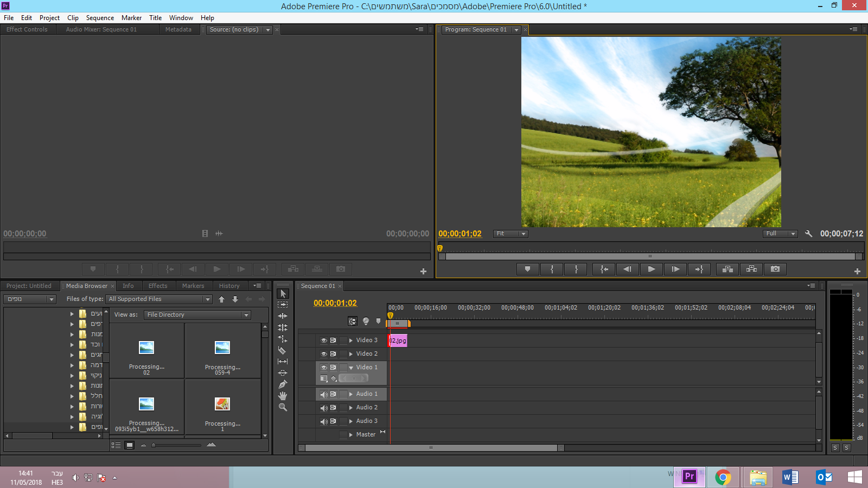Toggle track lock box for Video 2
Image resolution: width=868 pixels, height=488 pixels.
[x=343, y=354]
